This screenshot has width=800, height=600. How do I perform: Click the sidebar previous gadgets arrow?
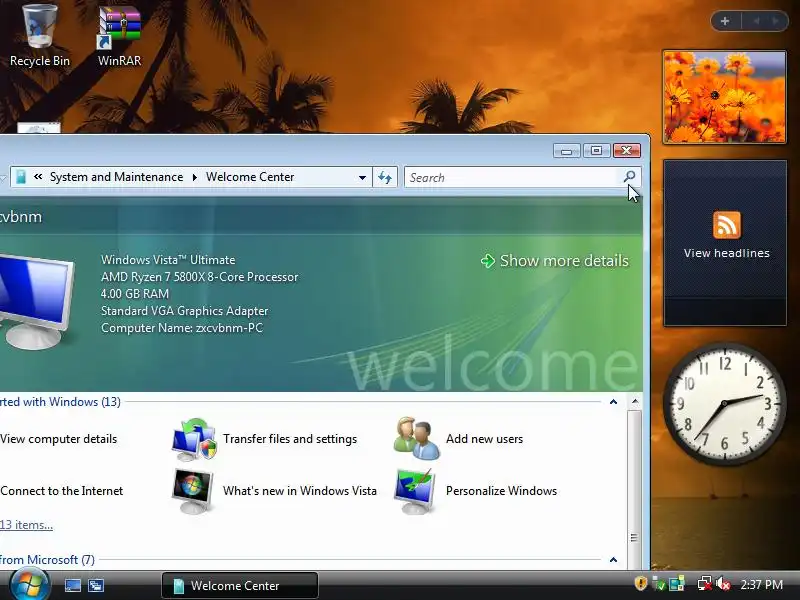pyautogui.click(x=756, y=21)
